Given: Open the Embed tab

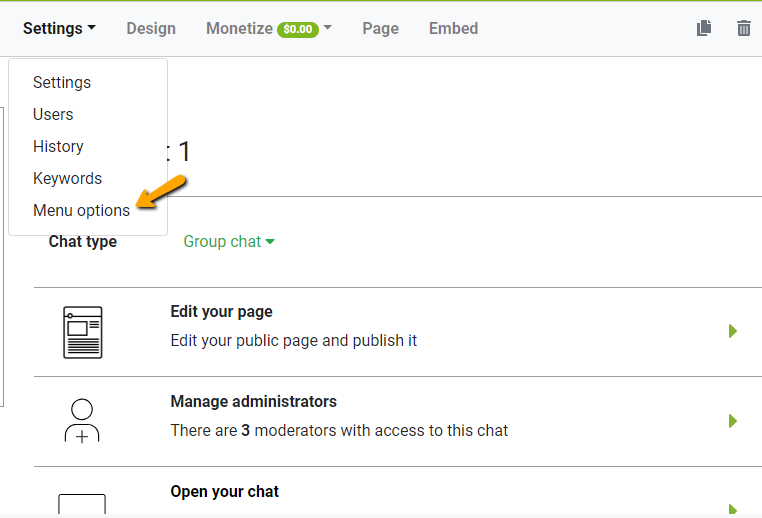Looking at the screenshot, I should 453,28.
